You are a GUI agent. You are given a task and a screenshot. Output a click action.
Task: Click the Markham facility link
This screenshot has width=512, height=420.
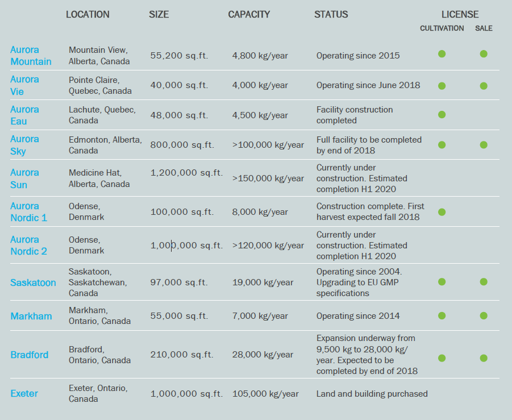click(31, 316)
